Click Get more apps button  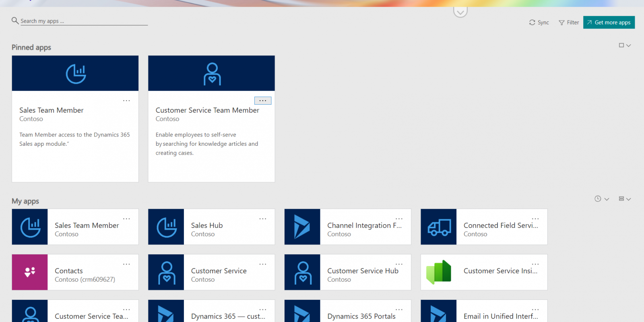(609, 23)
